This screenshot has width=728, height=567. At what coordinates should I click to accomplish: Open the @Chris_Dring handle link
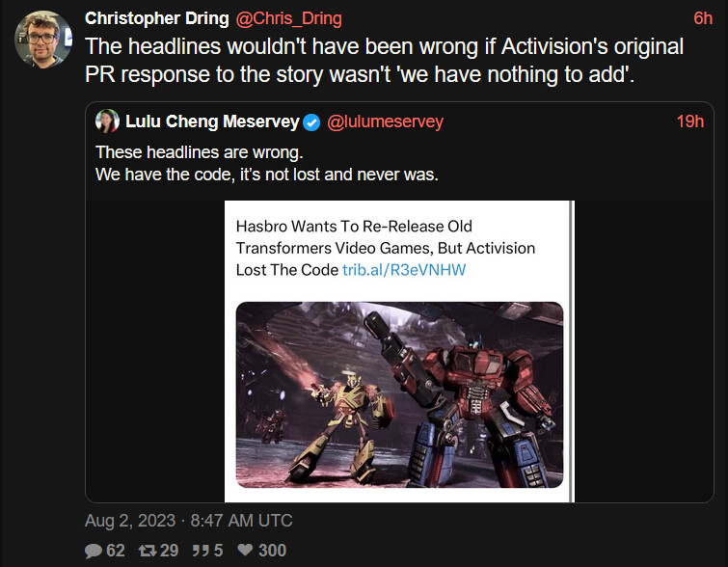[288, 18]
